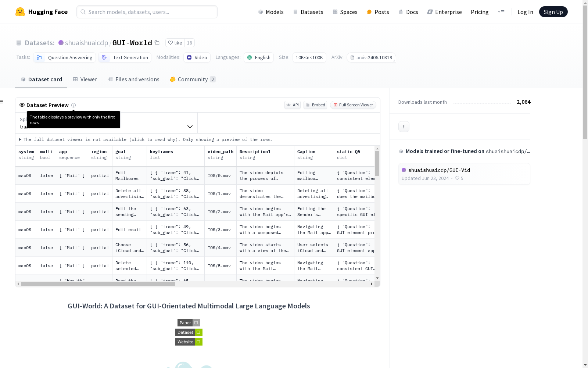Image resolution: width=588 pixels, height=368 pixels.
Task: Click the shuaishuaicdp purple avatar icon
Action: (x=61, y=43)
